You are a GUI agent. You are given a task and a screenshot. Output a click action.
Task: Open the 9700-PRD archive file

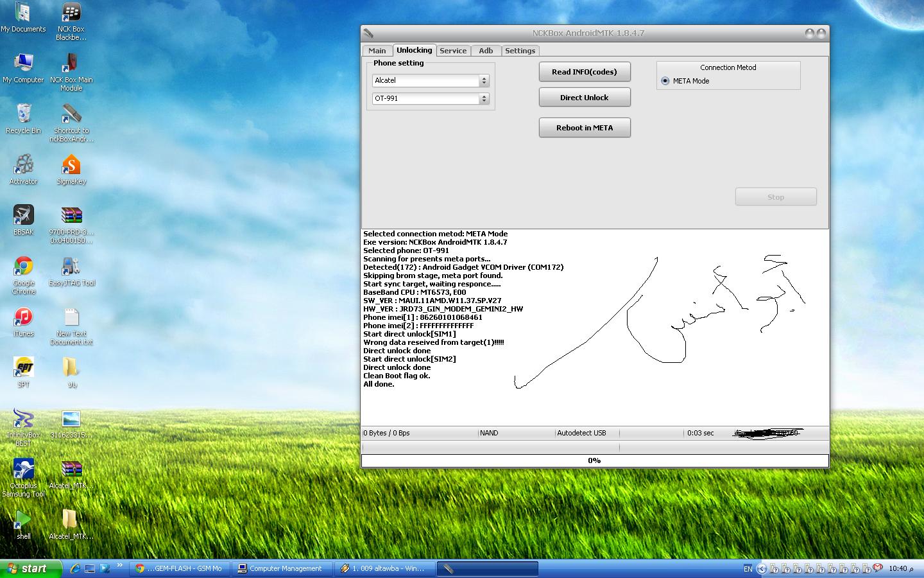[71, 225]
